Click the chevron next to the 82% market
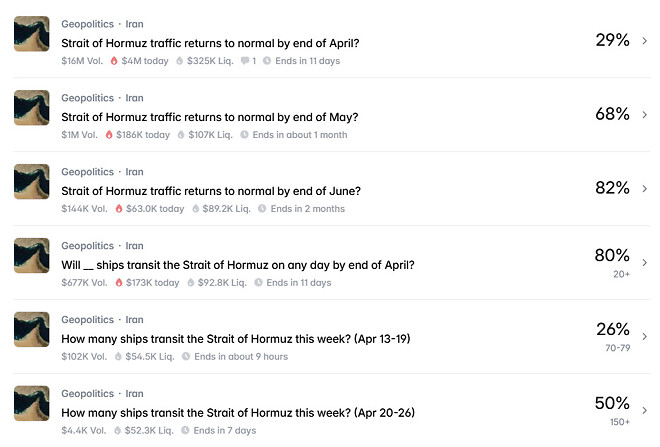 point(645,189)
